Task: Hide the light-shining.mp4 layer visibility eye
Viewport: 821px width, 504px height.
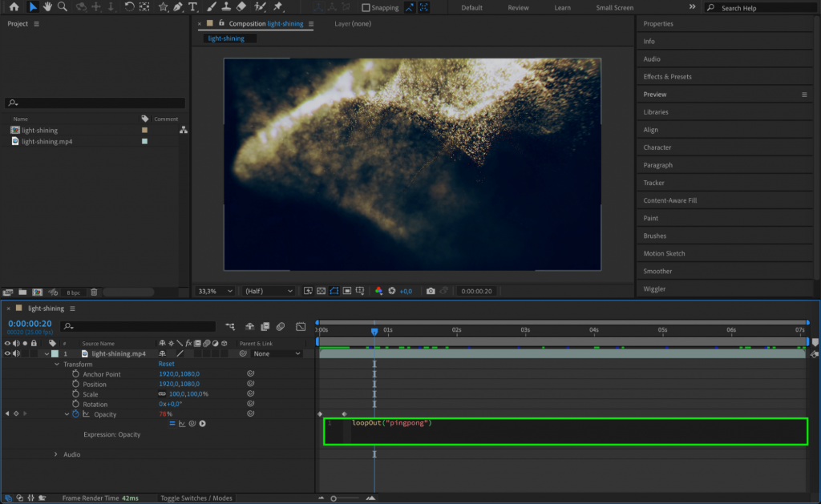Action: tap(7, 353)
